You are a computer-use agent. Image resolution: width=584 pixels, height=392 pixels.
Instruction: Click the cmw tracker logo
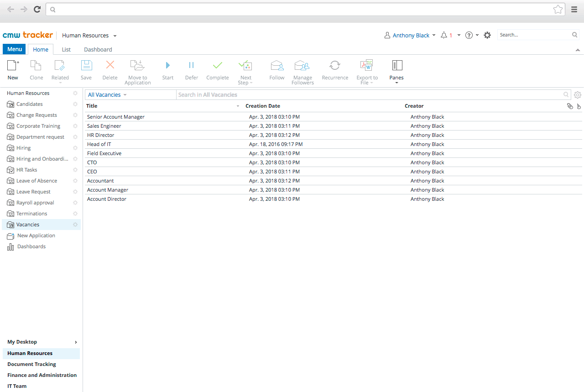[28, 35]
